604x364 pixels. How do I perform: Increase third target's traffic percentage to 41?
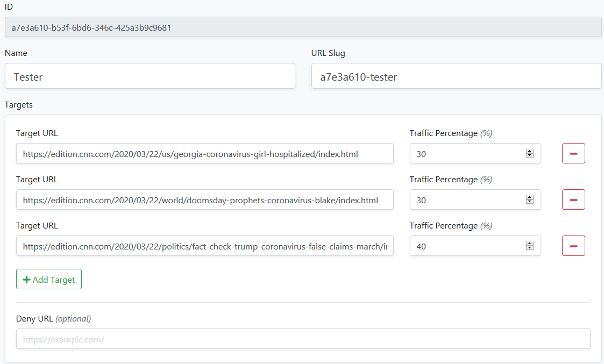tap(529, 244)
